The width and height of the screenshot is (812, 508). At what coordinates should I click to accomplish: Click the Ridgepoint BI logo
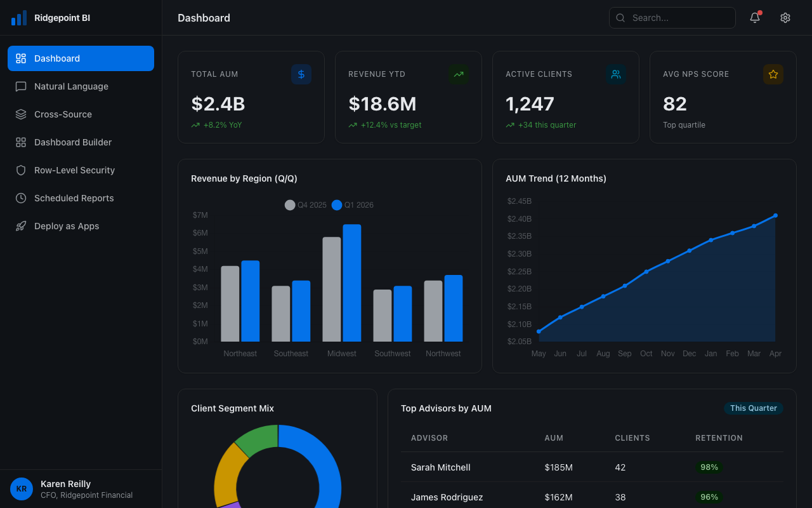pyautogui.click(x=51, y=17)
